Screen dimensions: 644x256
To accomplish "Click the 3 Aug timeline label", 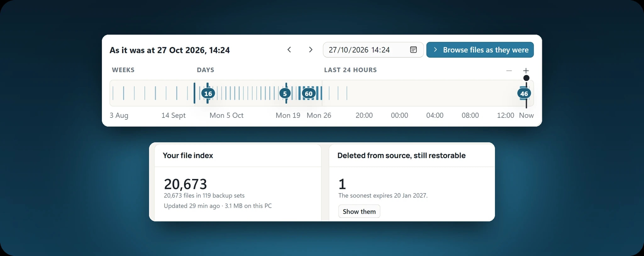I will tap(119, 116).
